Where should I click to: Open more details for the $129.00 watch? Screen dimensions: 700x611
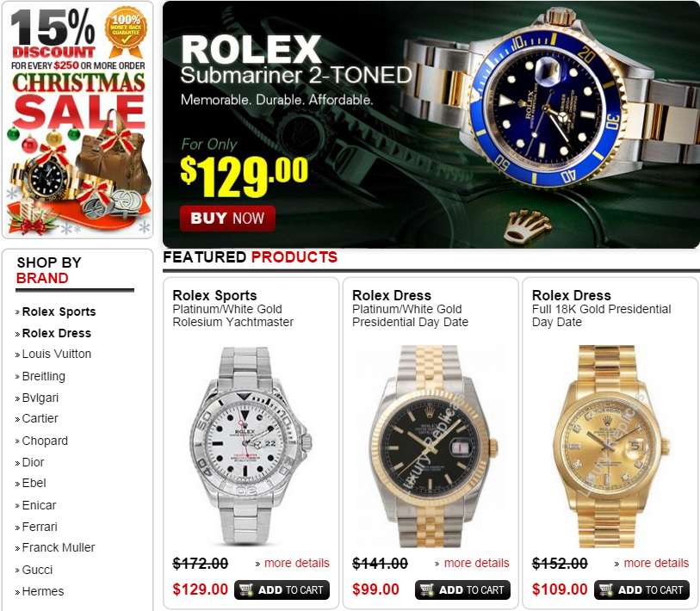click(293, 564)
